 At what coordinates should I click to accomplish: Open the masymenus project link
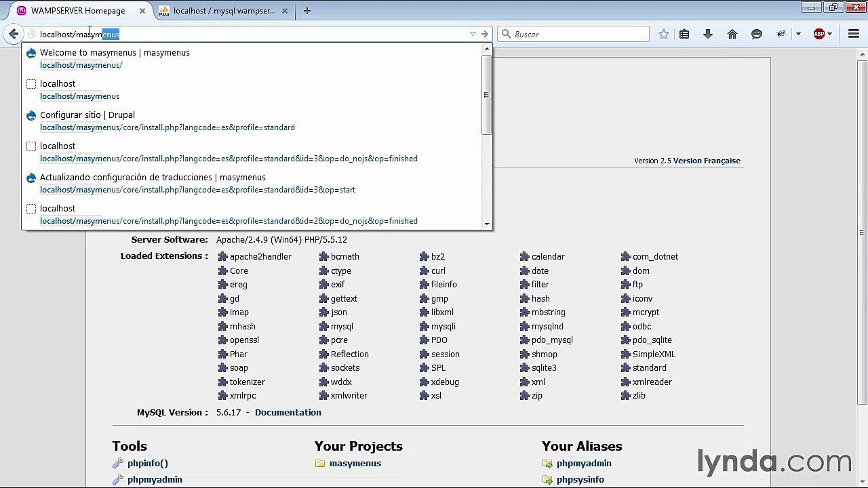355,464
